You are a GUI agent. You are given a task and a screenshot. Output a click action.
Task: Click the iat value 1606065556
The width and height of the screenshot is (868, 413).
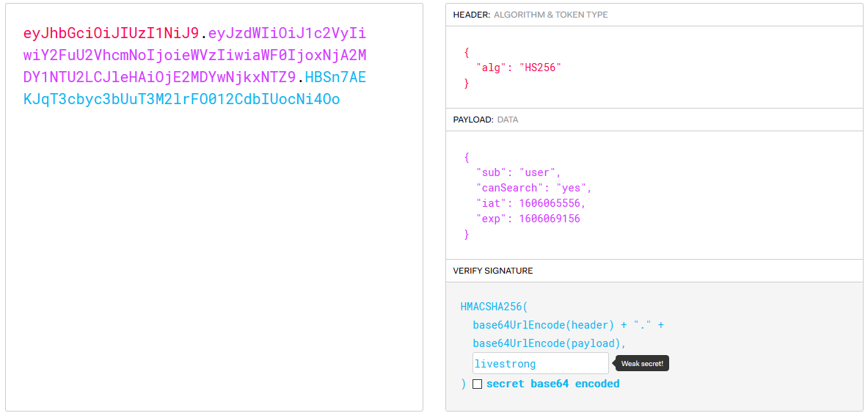pyautogui.click(x=552, y=203)
